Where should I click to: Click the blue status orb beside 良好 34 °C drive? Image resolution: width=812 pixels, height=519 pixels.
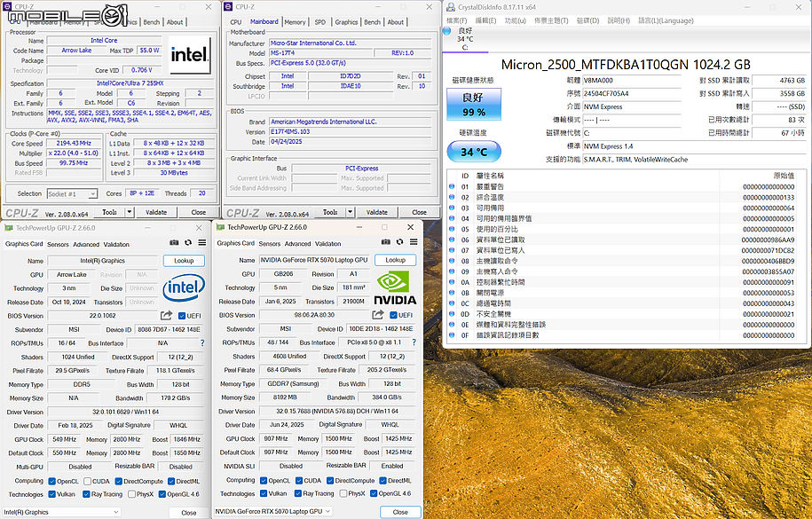tap(447, 31)
